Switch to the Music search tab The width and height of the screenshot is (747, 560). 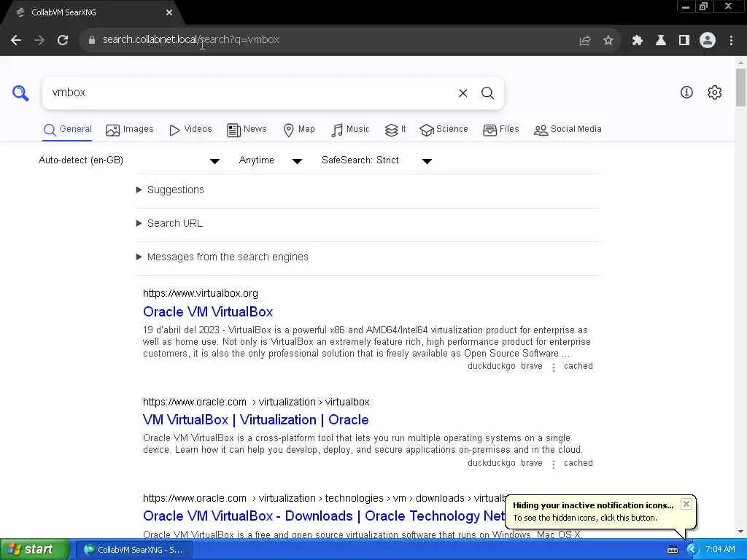(x=350, y=130)
